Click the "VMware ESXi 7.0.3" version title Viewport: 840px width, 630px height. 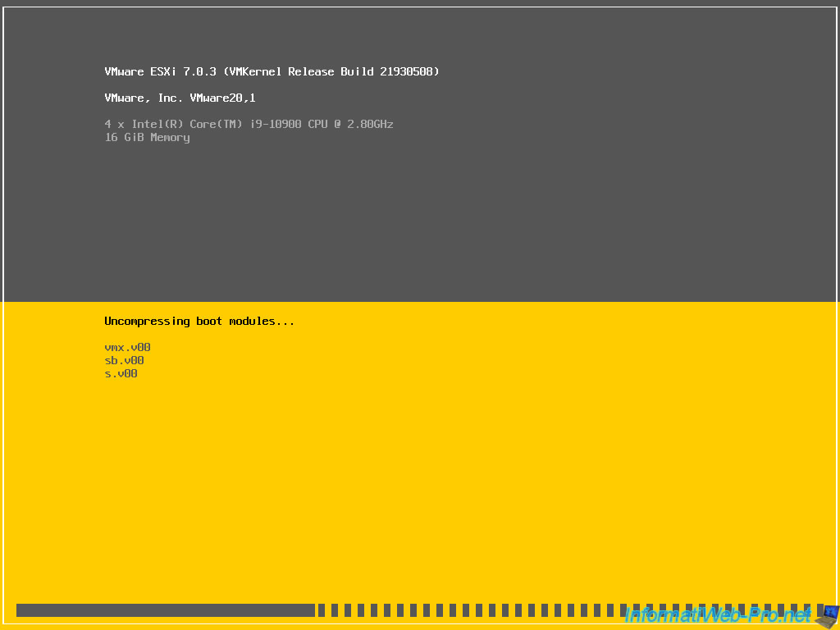(x=160, y=71)
